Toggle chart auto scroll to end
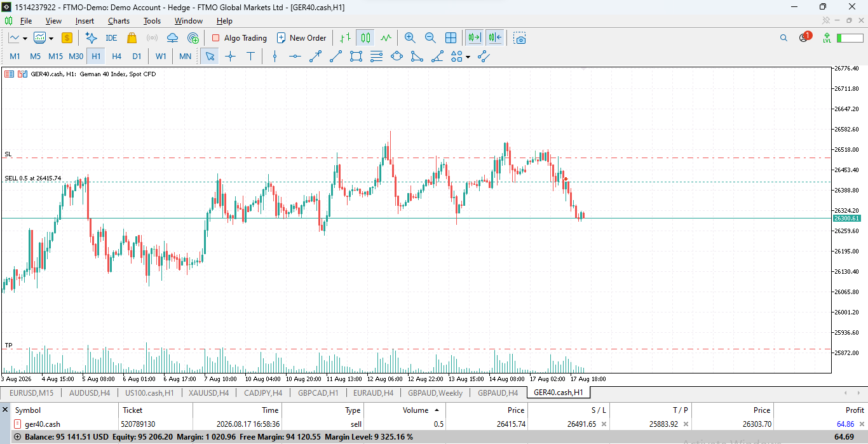Viewport: 868px width, 444px height. point(474,38)
